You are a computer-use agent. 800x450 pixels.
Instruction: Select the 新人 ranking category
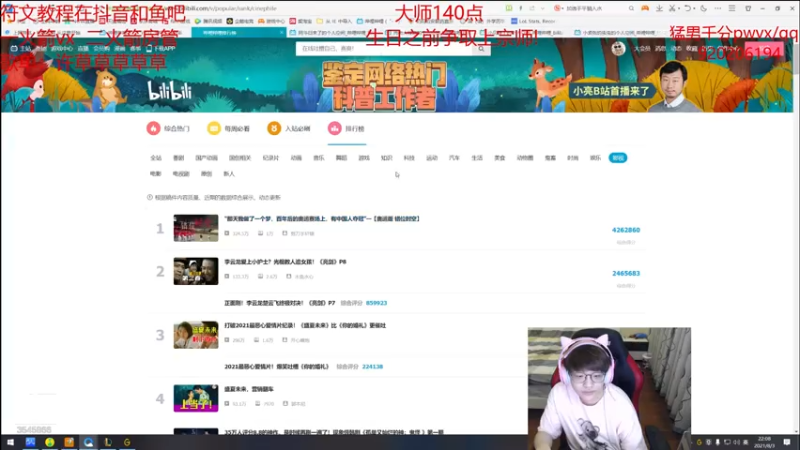[x=229, y=174]
